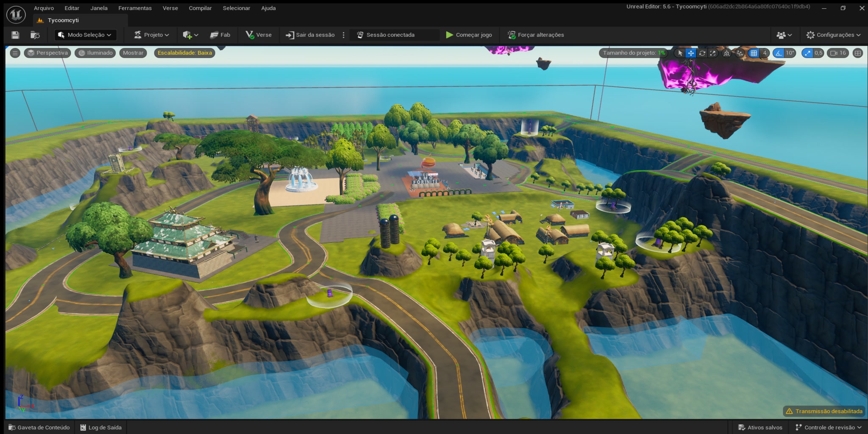Image resolution: width=868 pixels, height=434 pixels.
Task: Open the Perspectiva view type dropdown
Action: tap(47, 53)
